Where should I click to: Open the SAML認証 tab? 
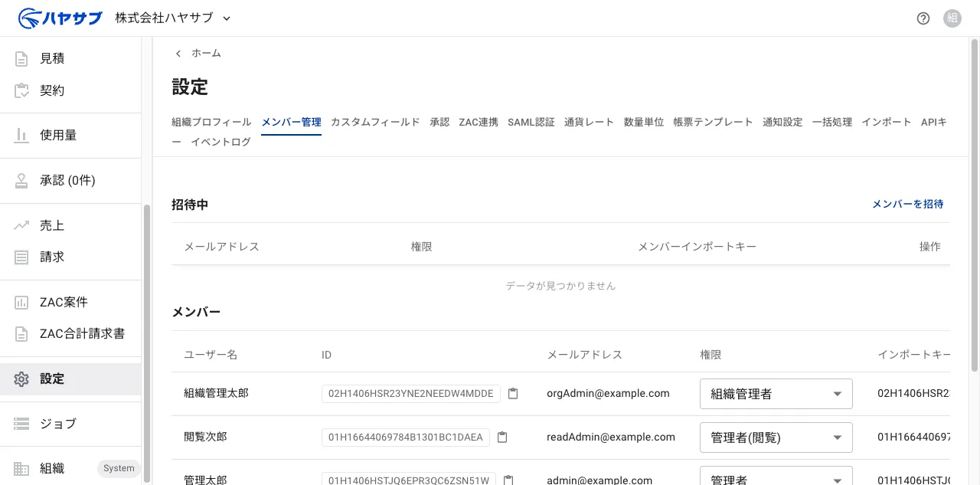click(531, 122)
